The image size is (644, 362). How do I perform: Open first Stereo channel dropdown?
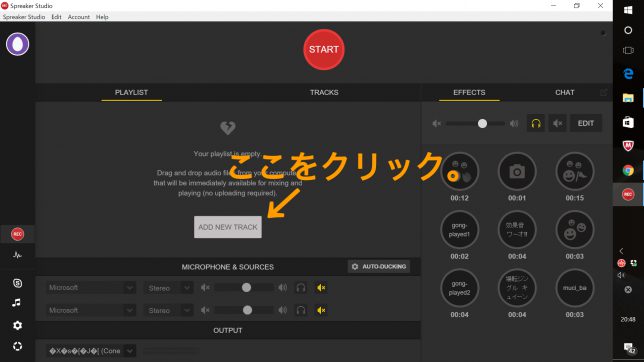click(168, 288)
